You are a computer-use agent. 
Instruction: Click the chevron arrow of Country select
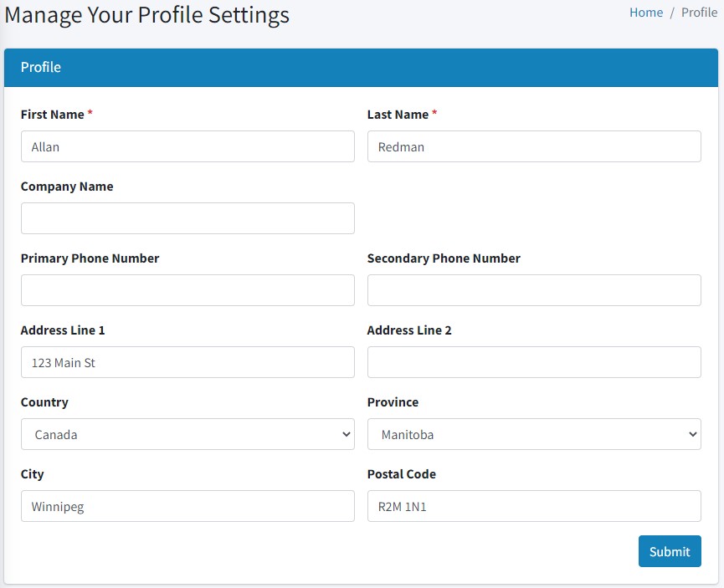[347, 434]
